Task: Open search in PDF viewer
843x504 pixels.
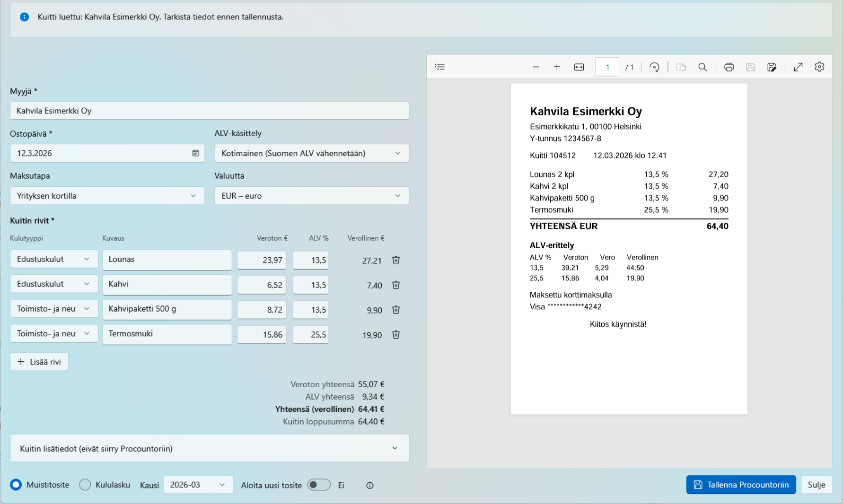Action: coord(702,67)
